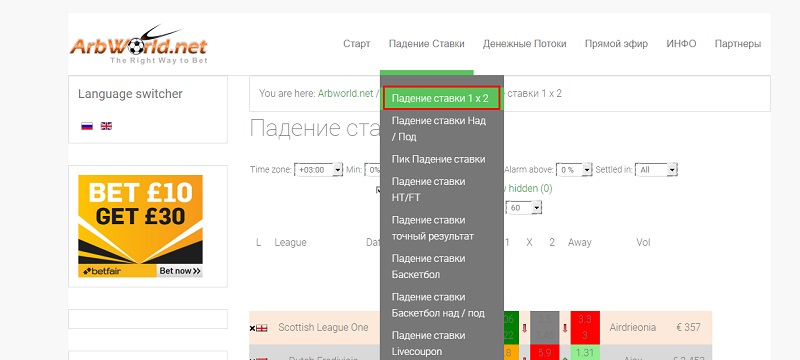The height and width of the screenshot is (360, 800).
Task: Click the Bet now button on betfair banner
Action: [180, 271]
